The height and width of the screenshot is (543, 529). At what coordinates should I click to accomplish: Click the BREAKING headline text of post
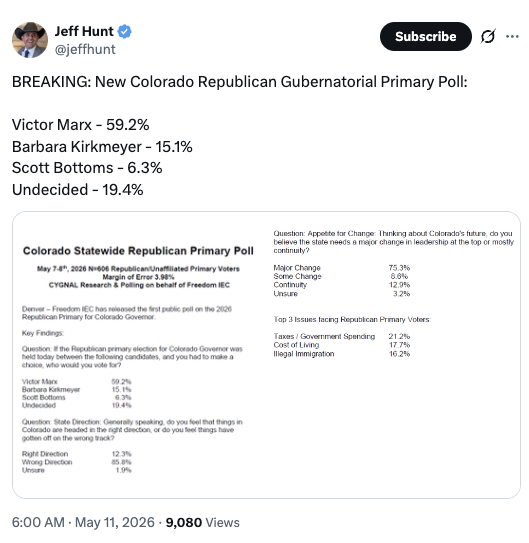tap(240, 82)
